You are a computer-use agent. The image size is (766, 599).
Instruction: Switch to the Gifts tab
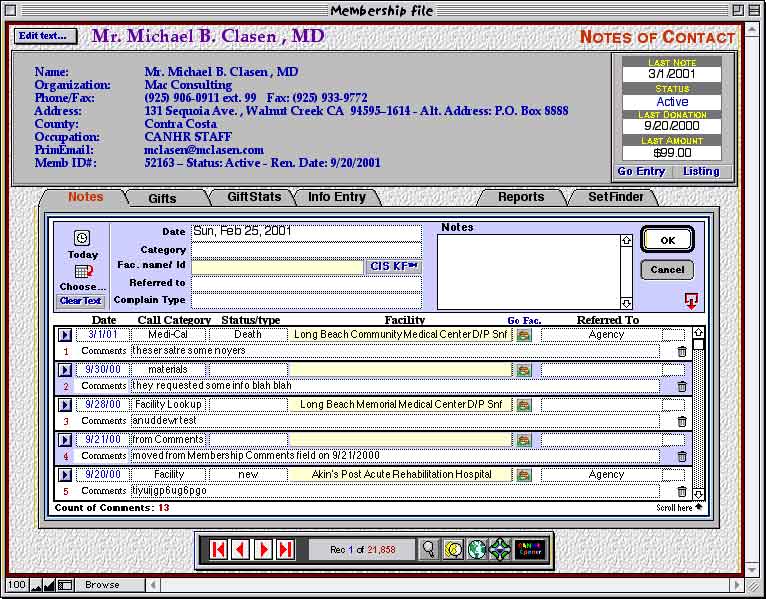(162, 198)
